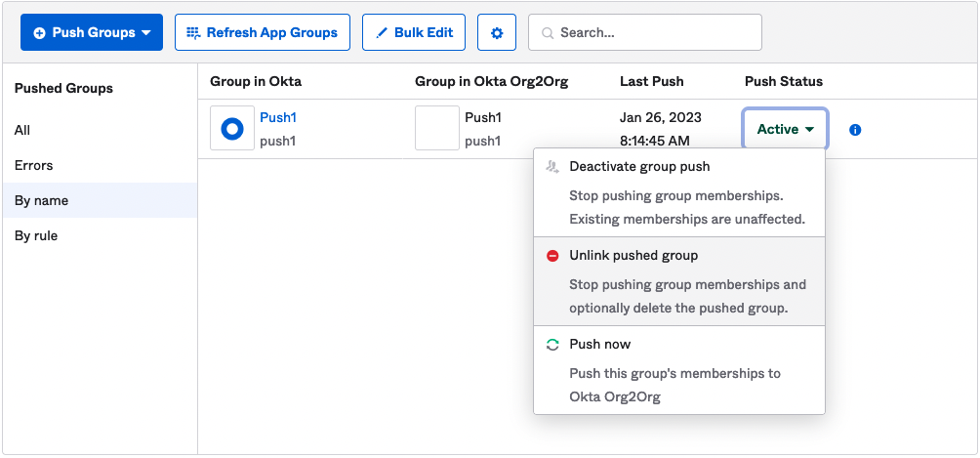
Task: Switch to By rule view
Action: tap(36, 235)
